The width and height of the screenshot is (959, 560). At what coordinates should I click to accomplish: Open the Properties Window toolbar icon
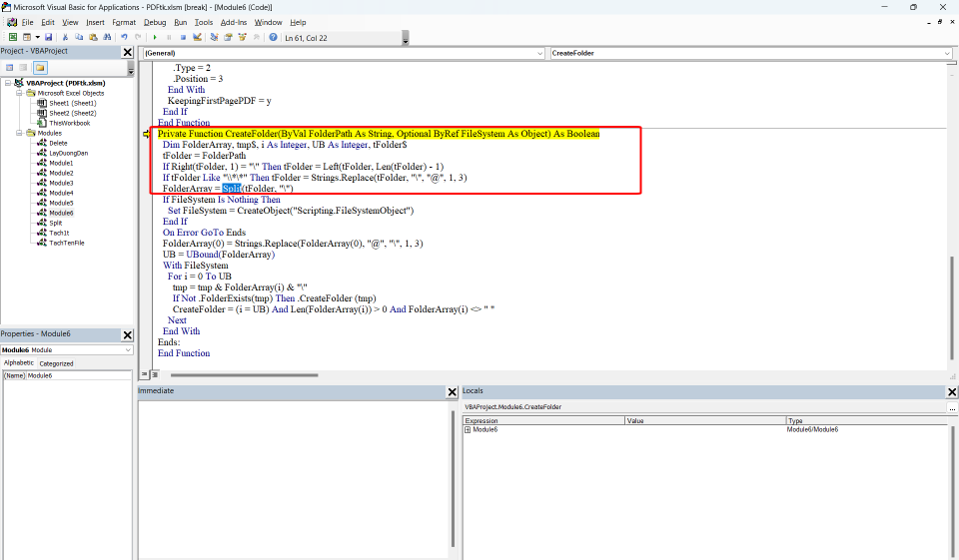coord(228,37)
